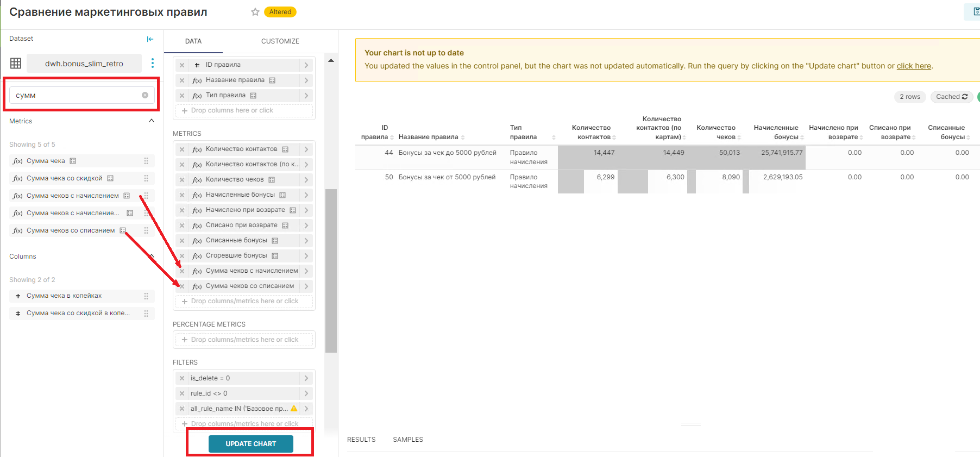
Task: Open the SAMPLES tab
Action: point(407,440)
